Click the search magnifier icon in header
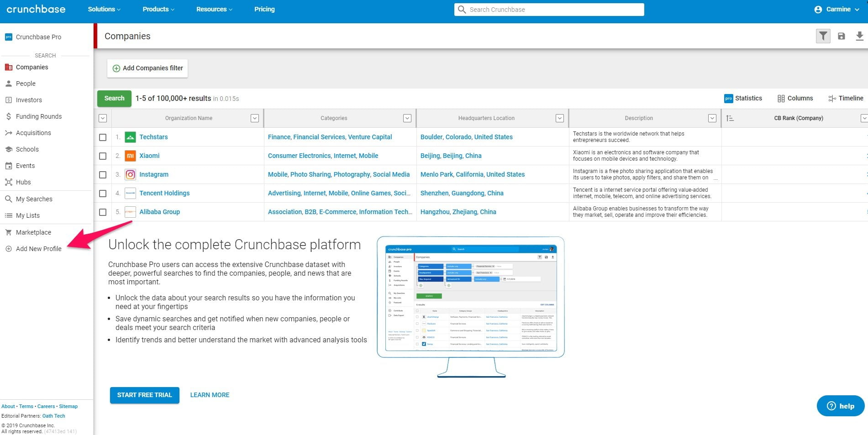Image resolution: width=868 pixels, height=435 pixels. [x=462, y=10]
